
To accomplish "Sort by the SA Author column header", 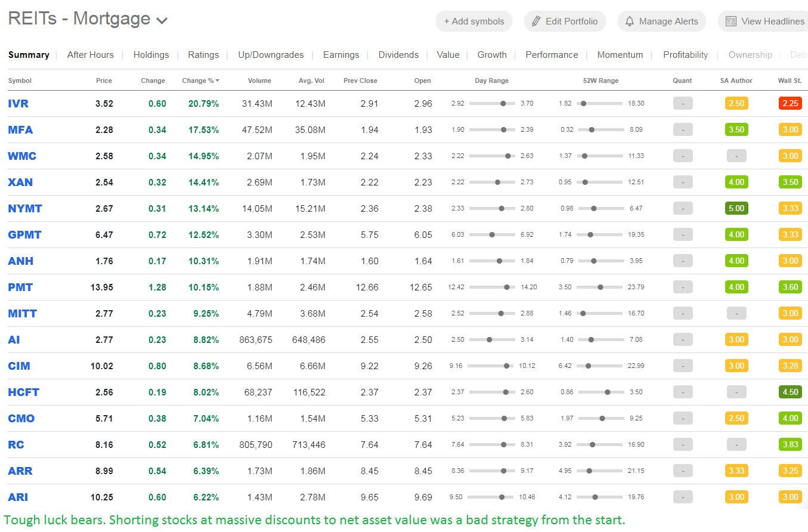I will 736,81.
